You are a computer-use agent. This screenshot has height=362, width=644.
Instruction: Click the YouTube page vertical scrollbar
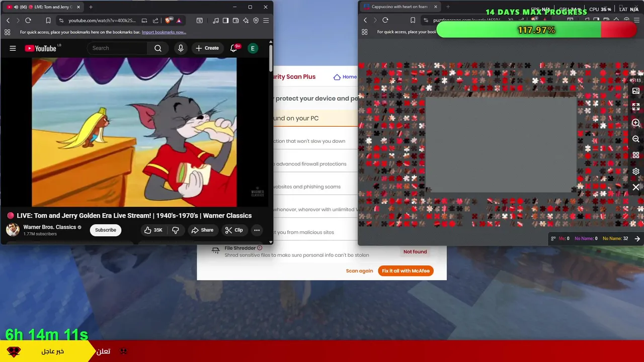pos(271,58)
